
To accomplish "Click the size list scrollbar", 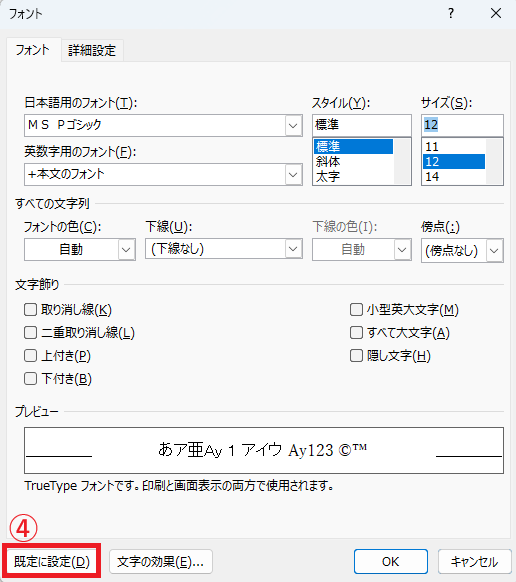I will point(494,161).
